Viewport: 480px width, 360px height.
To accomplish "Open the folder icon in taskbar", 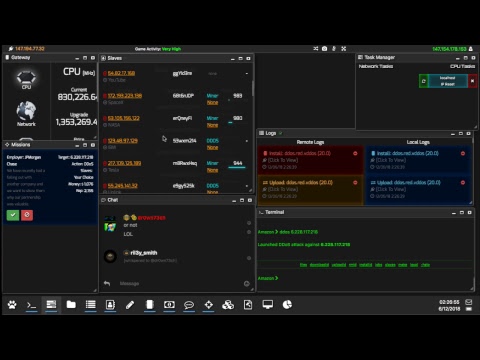I will [x=71, y=304].
